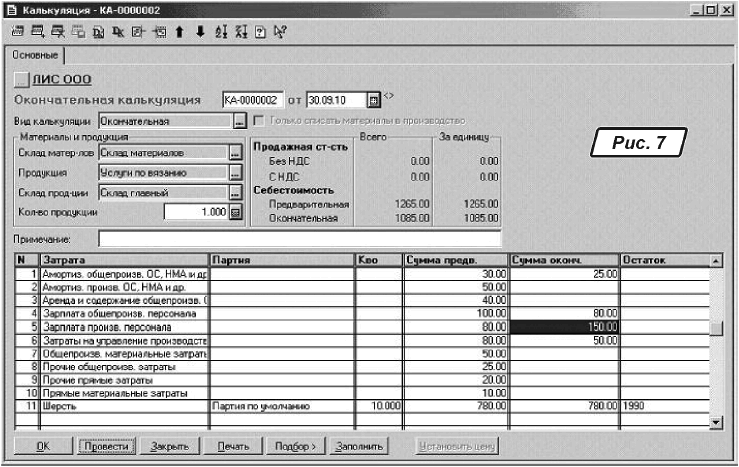Open the Склад прод-ции selection button
Screen dimensions: 739x467
235,192
